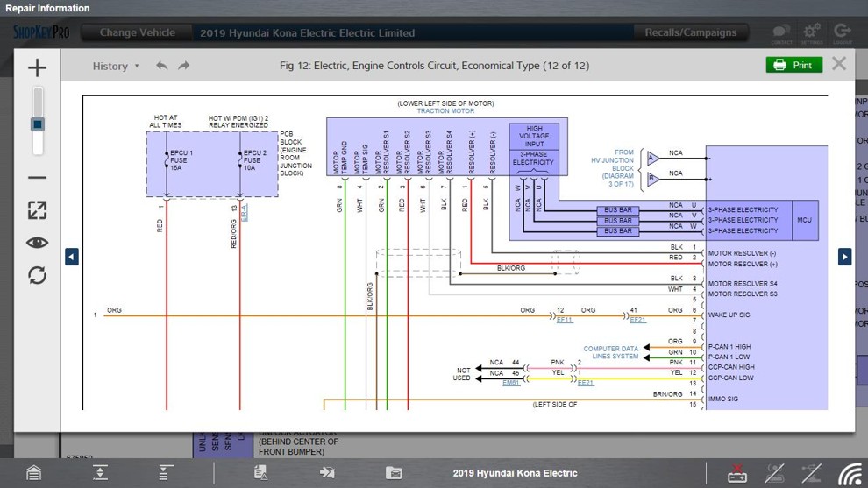The image size is (868, 488).
Task: Click the back arrow beside History
Action: coord(161,66)
